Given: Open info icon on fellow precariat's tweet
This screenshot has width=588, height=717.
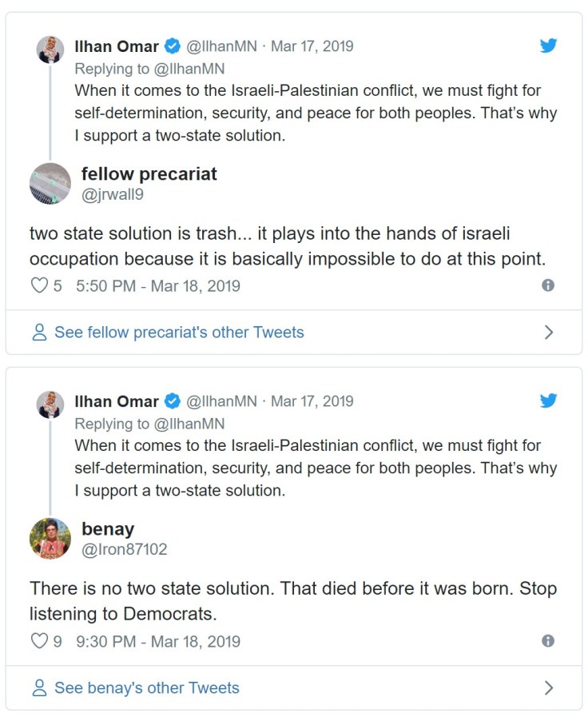Looking at the screenshot, I should click(548, 285).
